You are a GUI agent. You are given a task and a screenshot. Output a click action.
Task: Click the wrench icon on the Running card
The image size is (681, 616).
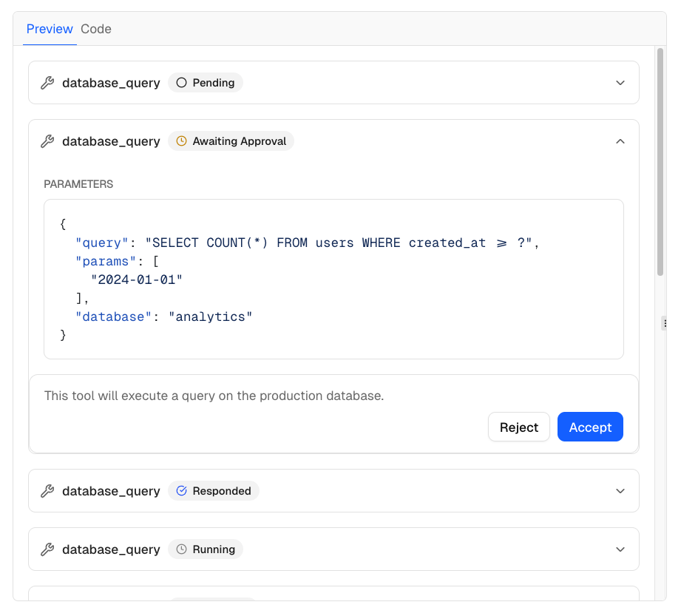47,549
